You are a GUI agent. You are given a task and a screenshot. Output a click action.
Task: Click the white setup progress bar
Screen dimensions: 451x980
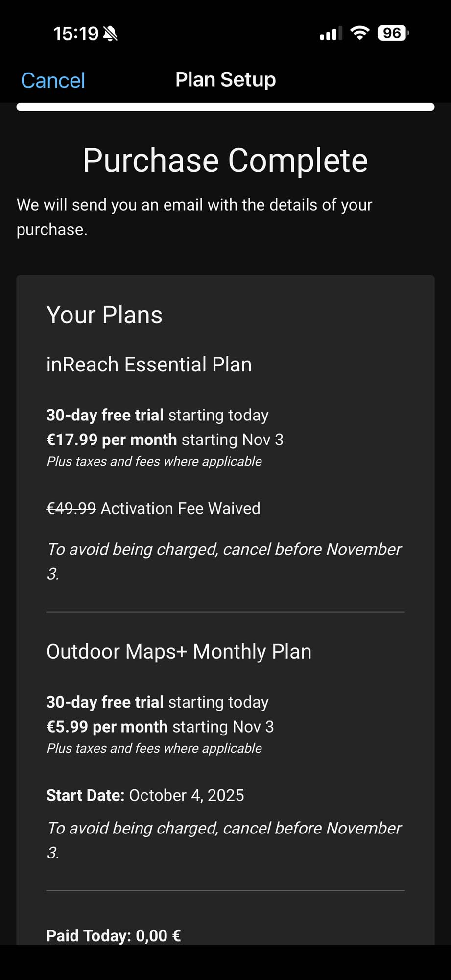(x=225, y=107)
